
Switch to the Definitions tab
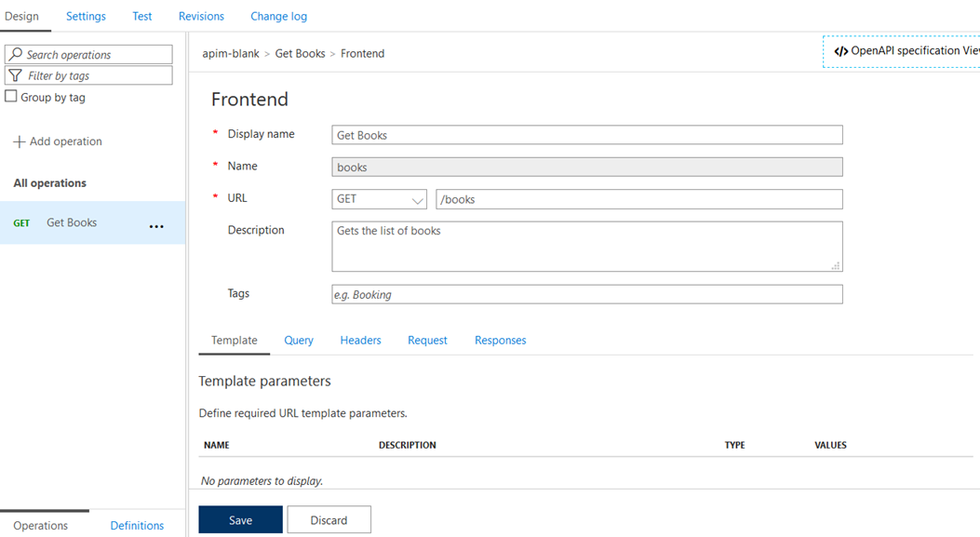click(137, 526)
